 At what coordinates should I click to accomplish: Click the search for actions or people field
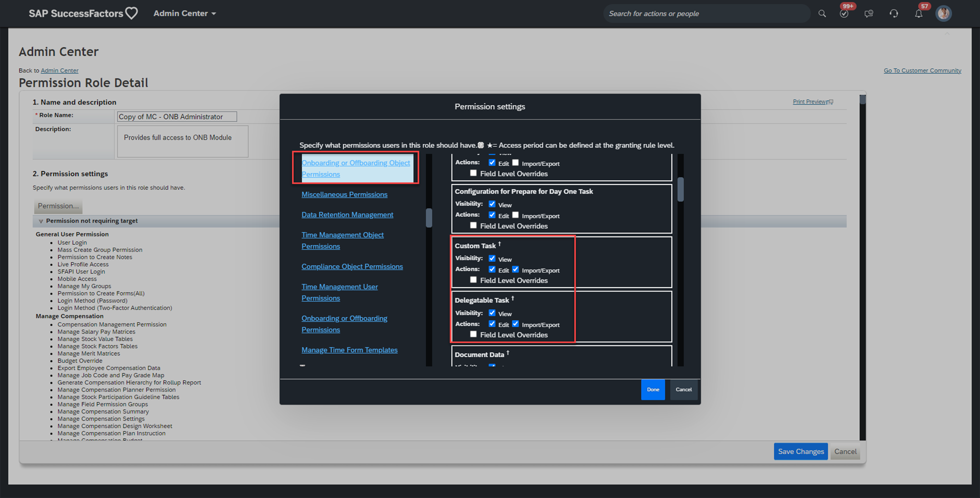coord(707,13)
